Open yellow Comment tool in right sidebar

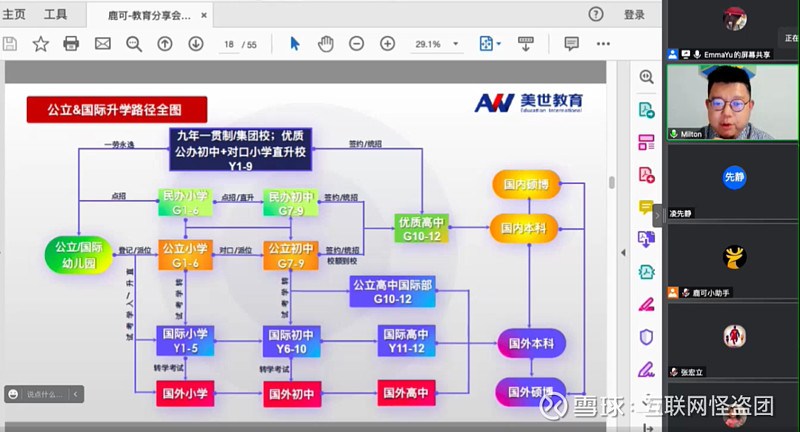(645, 208)
